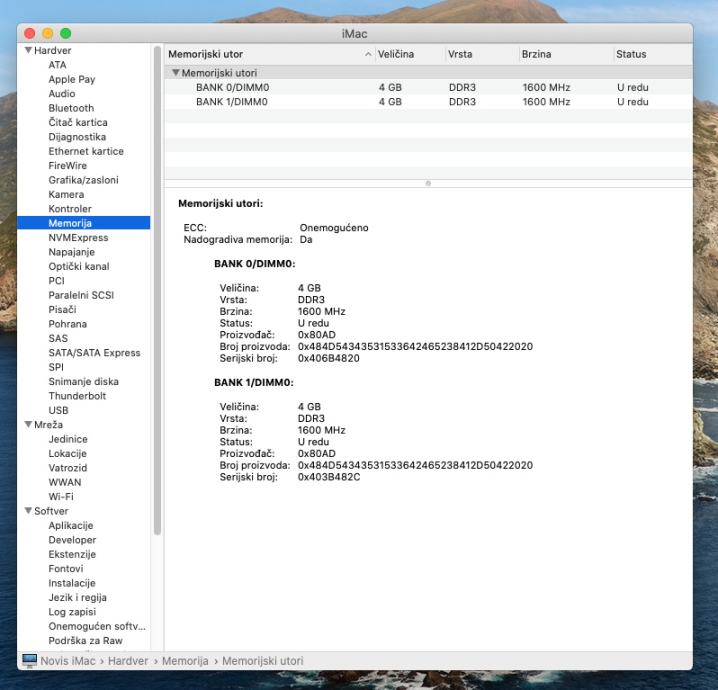The height and width of the screenshot is (690, 718).
Task: Click the Status column header
Action: coord(631,54)
